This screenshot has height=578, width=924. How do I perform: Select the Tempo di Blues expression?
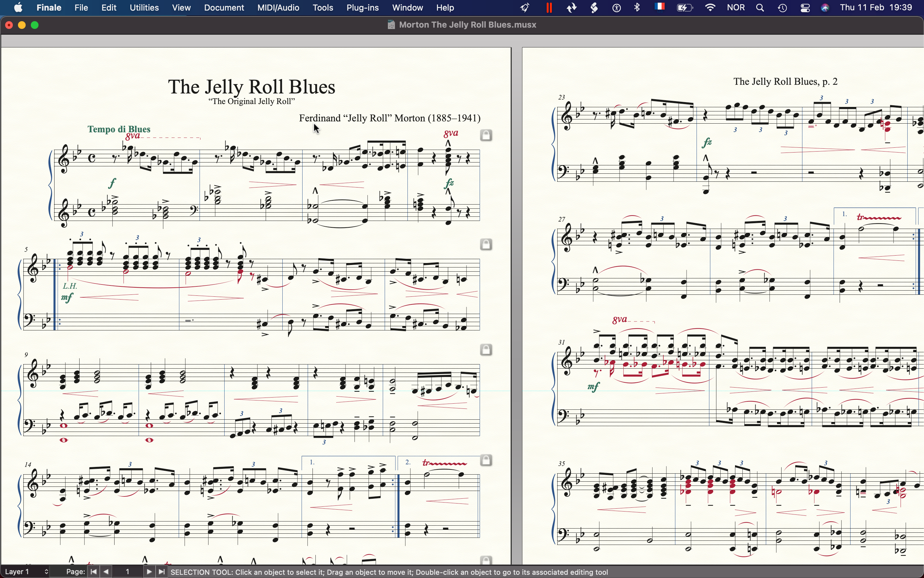pyautogui.click(x=119, y=129)
